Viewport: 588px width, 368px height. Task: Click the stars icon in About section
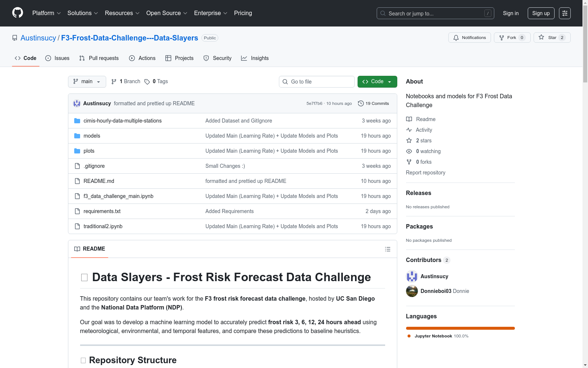(409, 141)
